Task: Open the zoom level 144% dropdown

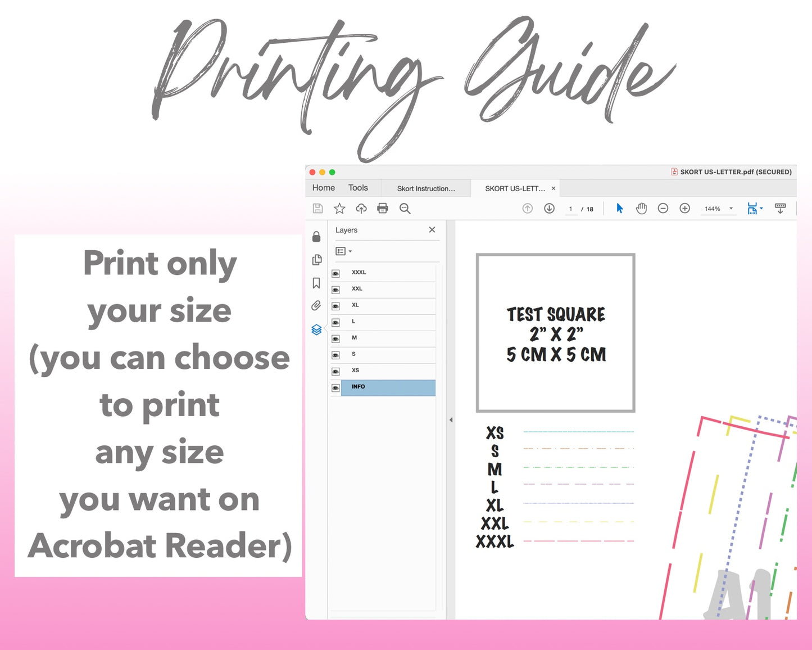Action: tap(731, 209)
